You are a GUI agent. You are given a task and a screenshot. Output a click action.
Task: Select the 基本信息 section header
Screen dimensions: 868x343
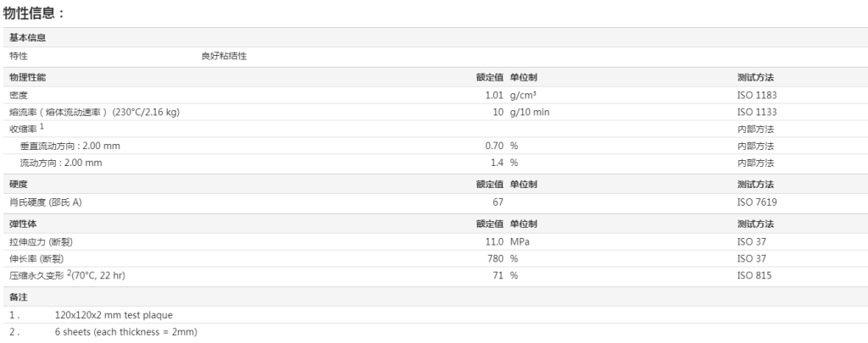(28, 37)
